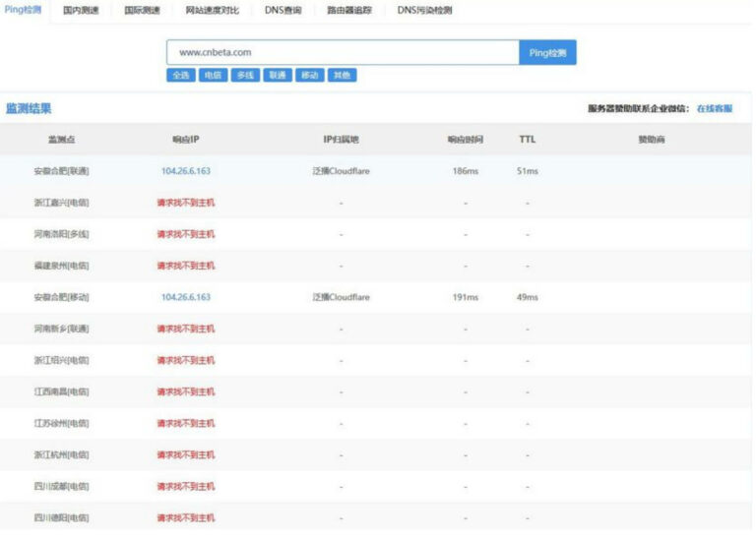Screen dimensions: 756x540
Task: Click the 191ms response time value
Action: (x=466, y=297)
